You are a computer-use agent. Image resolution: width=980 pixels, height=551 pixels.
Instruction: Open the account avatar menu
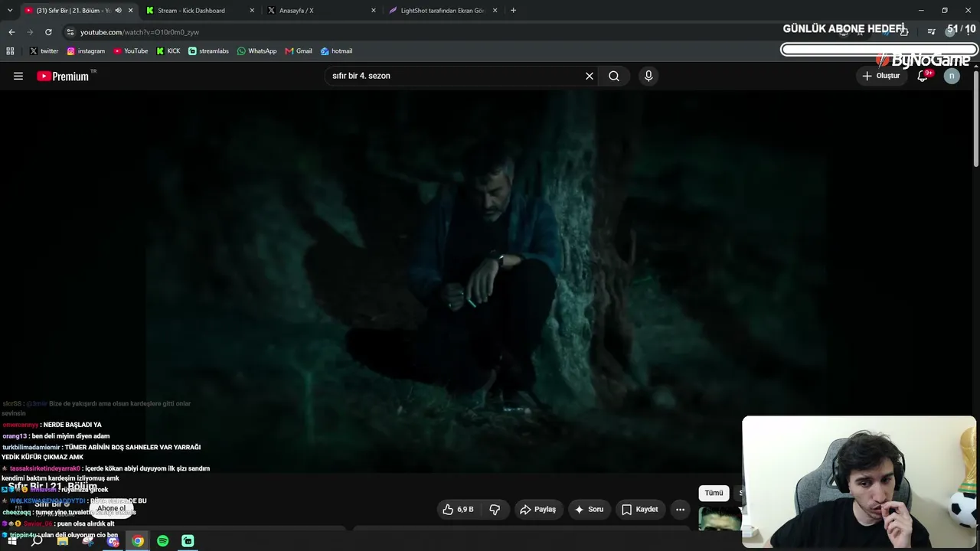(x=952, y=76)
